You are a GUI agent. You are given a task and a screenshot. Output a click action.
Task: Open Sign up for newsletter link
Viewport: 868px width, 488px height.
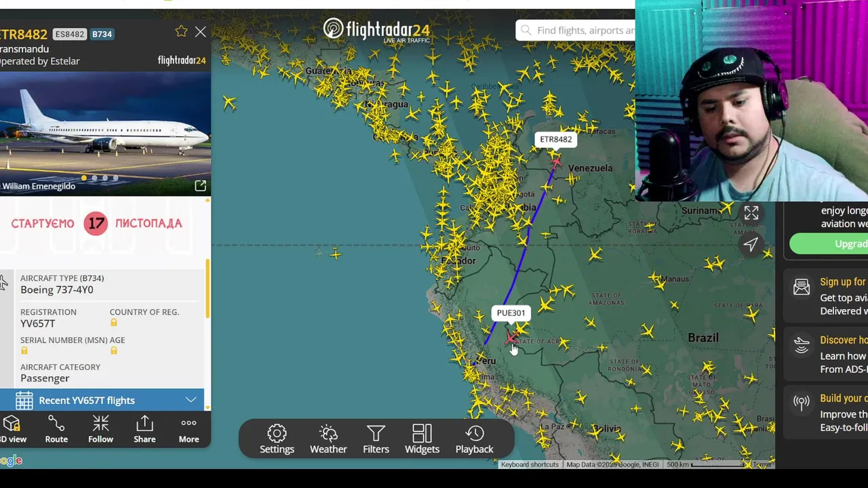tap(843, 282)
